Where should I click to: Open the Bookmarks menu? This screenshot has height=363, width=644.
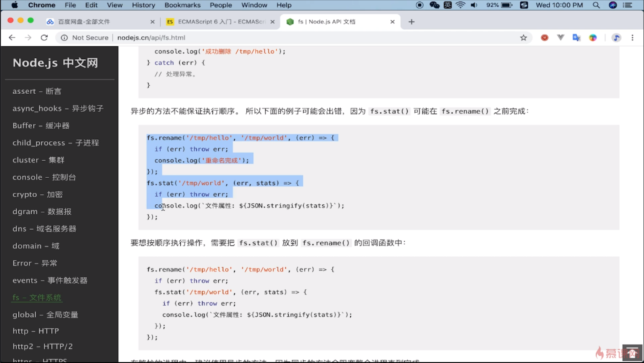[x=182, y=5]
